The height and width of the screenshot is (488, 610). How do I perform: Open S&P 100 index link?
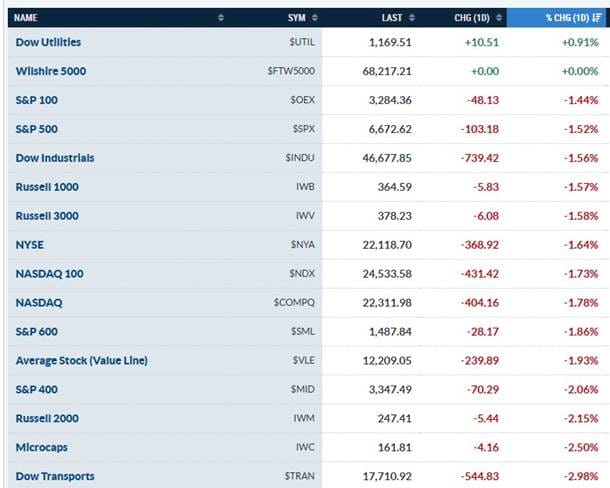tap(37, 100)
